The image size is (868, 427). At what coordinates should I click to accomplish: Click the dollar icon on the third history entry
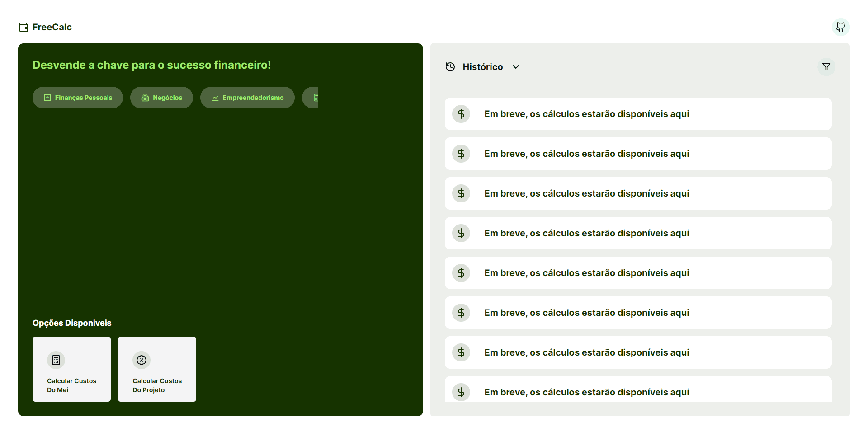click(461, 193)
